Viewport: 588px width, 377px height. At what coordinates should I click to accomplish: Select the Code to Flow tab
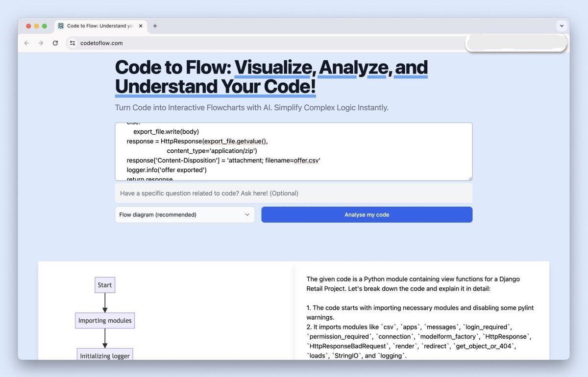tap(100, 26)
